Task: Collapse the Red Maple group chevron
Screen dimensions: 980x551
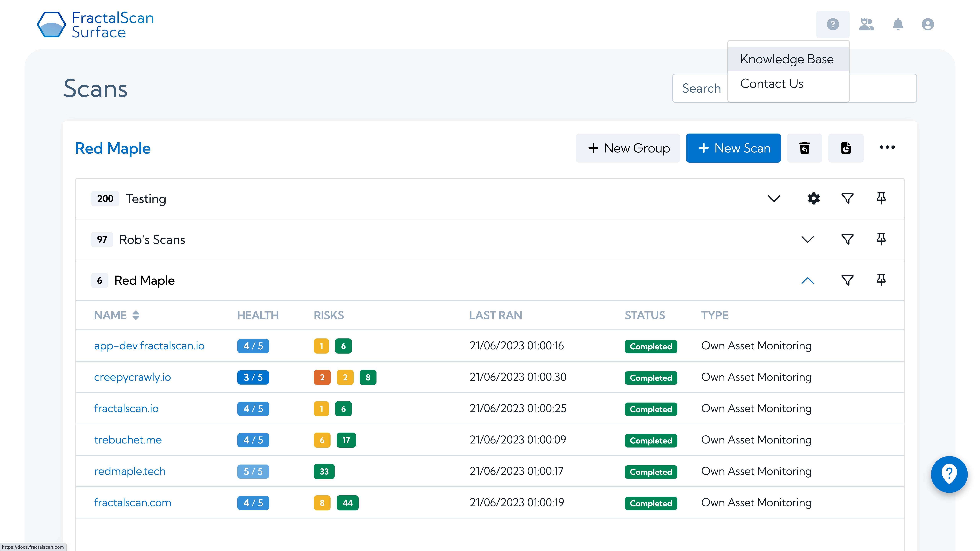Action: (x=808, y=280)
